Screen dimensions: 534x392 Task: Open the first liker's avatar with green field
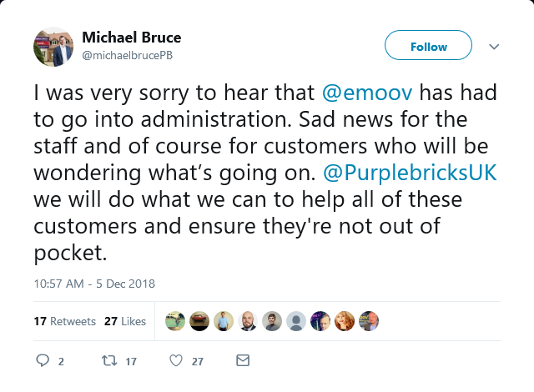tap(175, 321)
